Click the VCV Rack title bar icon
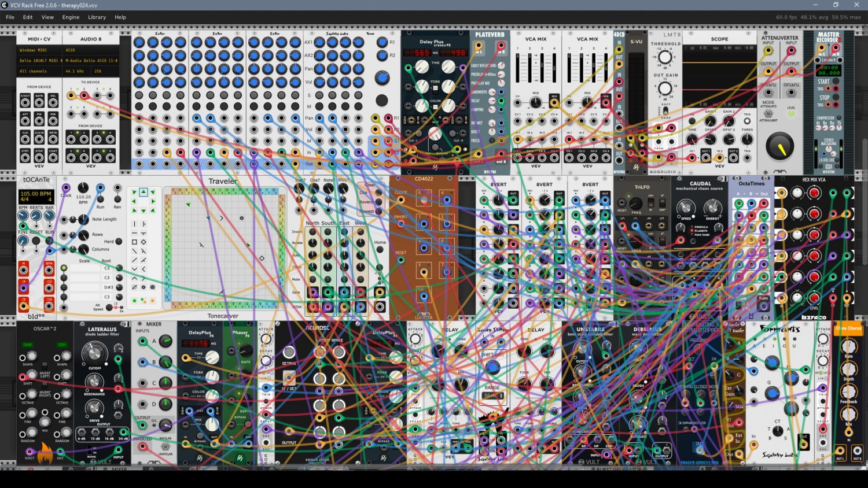This screenshot has height=488, width=868. coord(5,5)
